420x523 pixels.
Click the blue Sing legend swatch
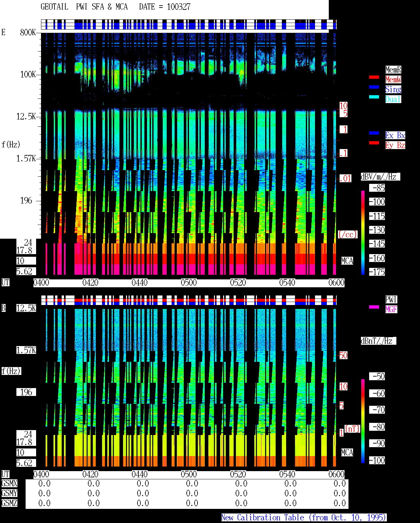pyautogui.click(x=374, y=87)
